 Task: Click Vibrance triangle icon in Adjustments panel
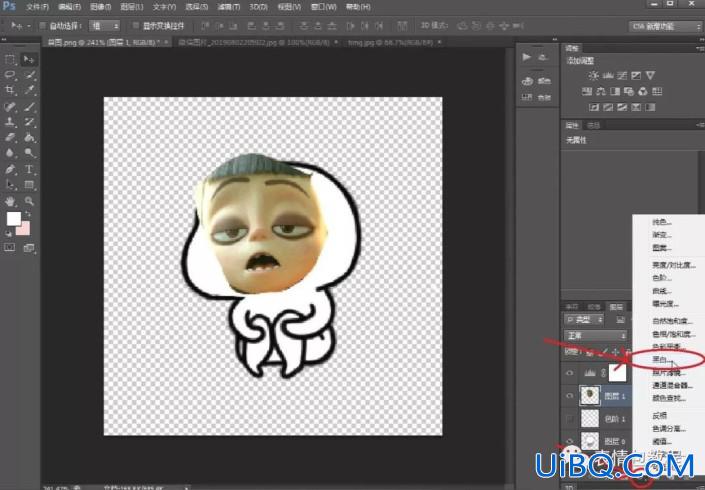[x=650, y=76]
